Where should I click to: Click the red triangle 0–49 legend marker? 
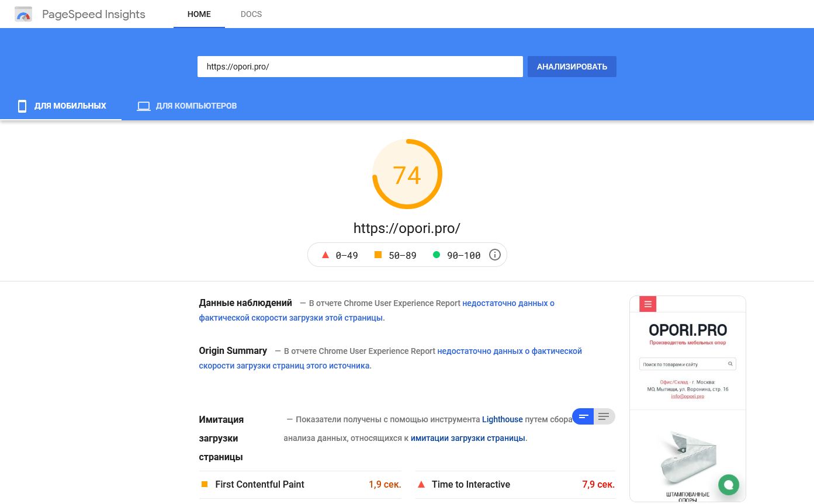[325, 255]
